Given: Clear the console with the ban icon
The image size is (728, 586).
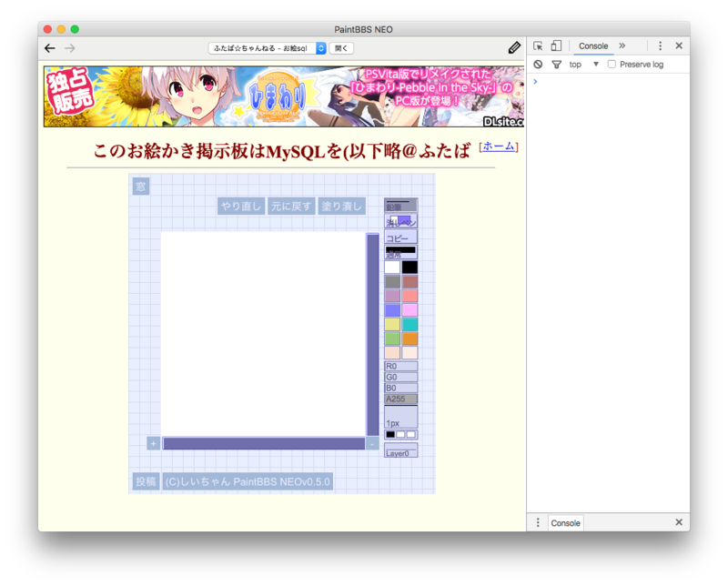Looking at the screenshot, I should click(x=538, y=64).
